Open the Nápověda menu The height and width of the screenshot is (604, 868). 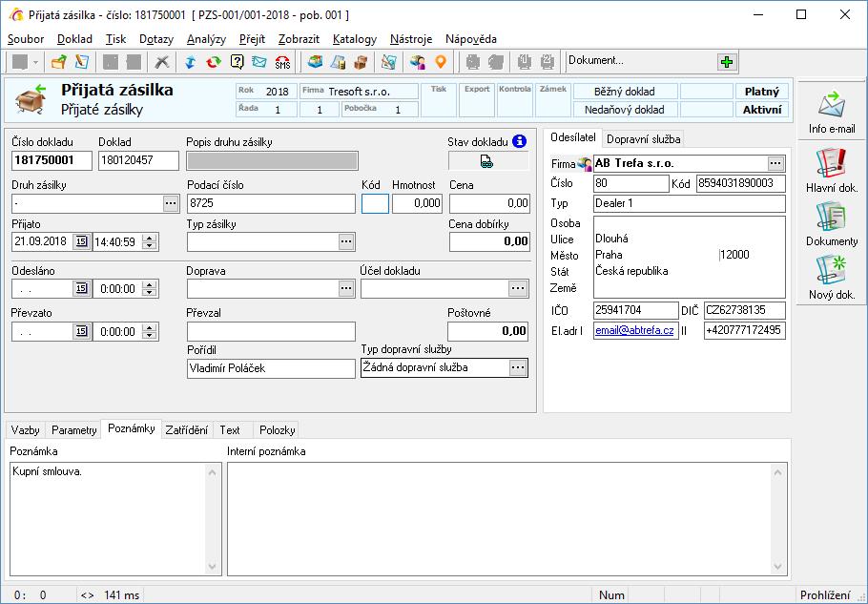(471, 39)
